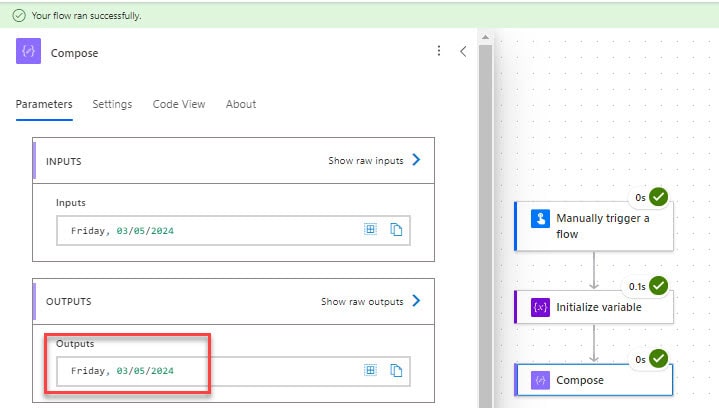Click green success check on Manually trigger card
719x408 pixels.
coord(659,197)
